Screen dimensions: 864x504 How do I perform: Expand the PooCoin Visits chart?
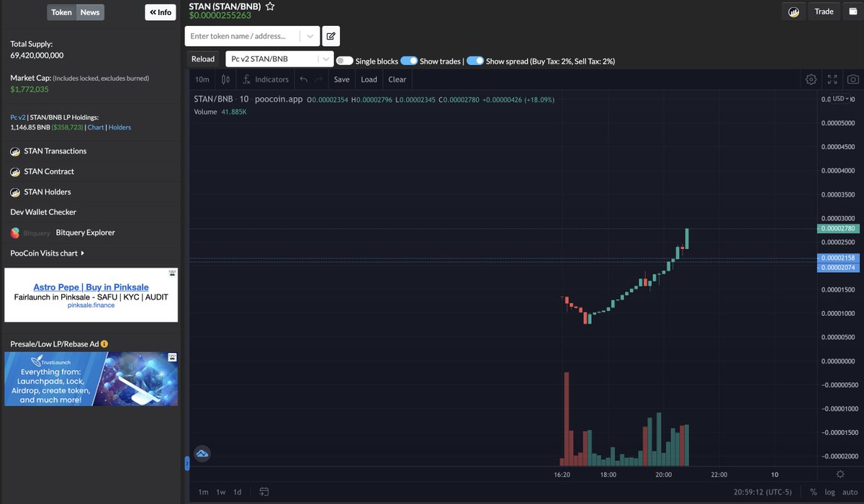point(48,253)
